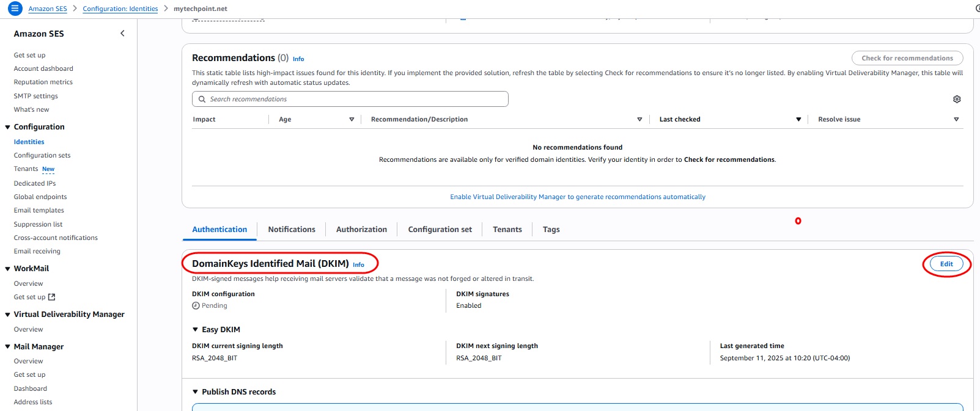This screenshot has height=411, width=980.
Task: Click Check for recommendations button
Action: 907,58
